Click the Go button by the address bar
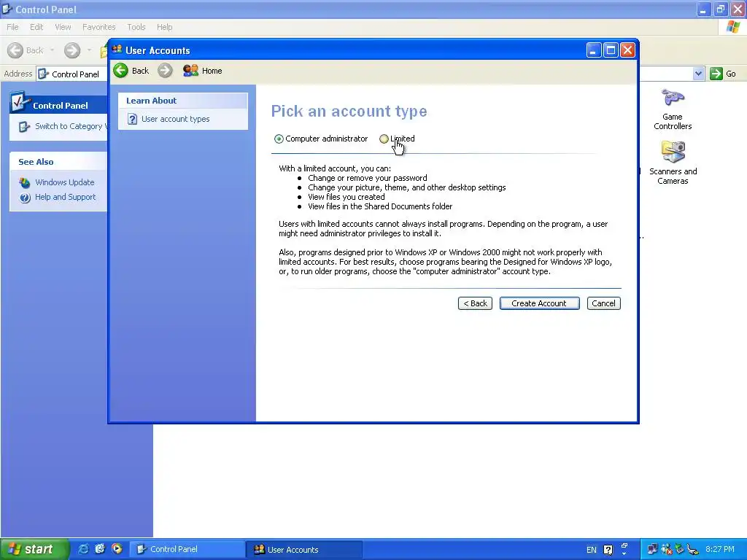This screenshot has width=747, height=560. click(x=723, y=74)
